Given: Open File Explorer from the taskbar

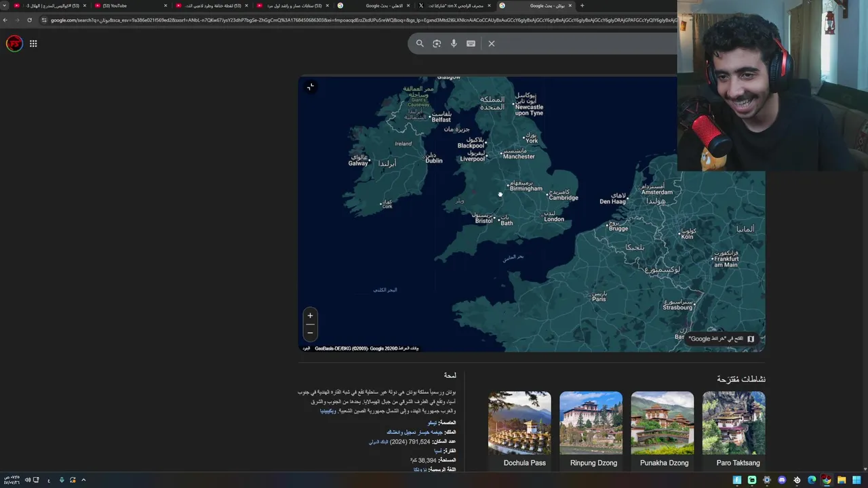Looking at the screenshot, I should pos(841,480).
